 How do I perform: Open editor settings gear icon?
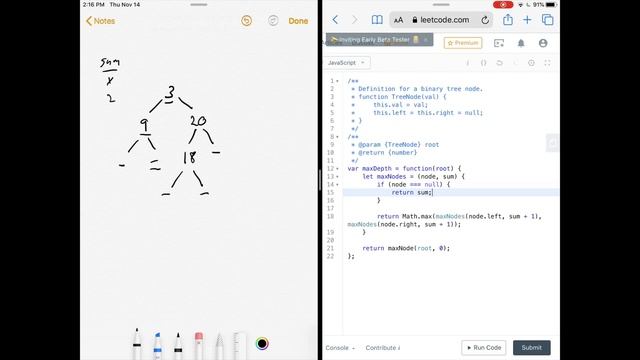coord(531,63)
